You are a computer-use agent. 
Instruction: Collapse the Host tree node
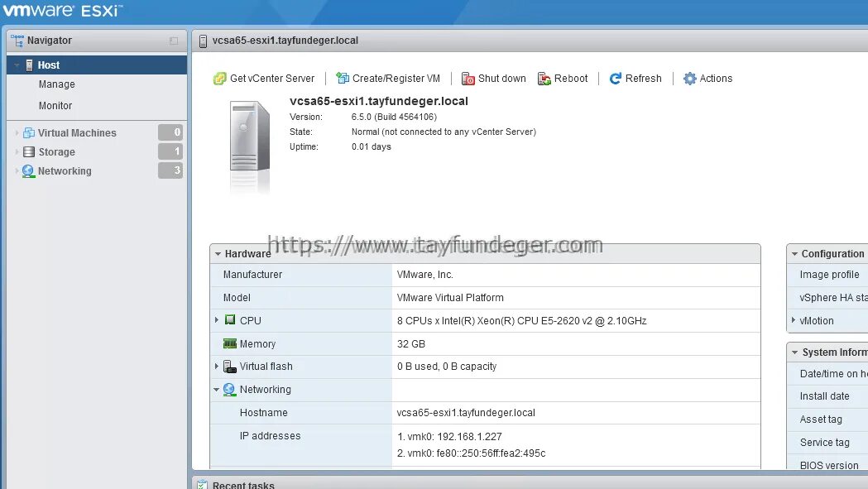coord(17,65)
